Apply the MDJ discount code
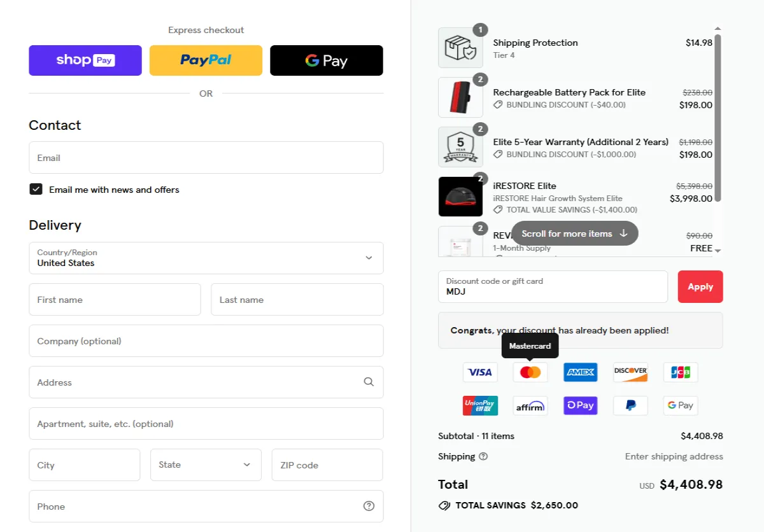 click(700, 286)
